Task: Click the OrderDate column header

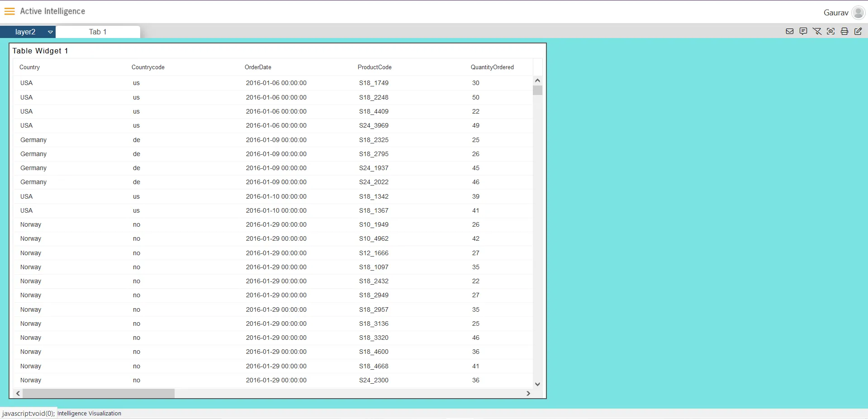Action: [x=258, y=67]
